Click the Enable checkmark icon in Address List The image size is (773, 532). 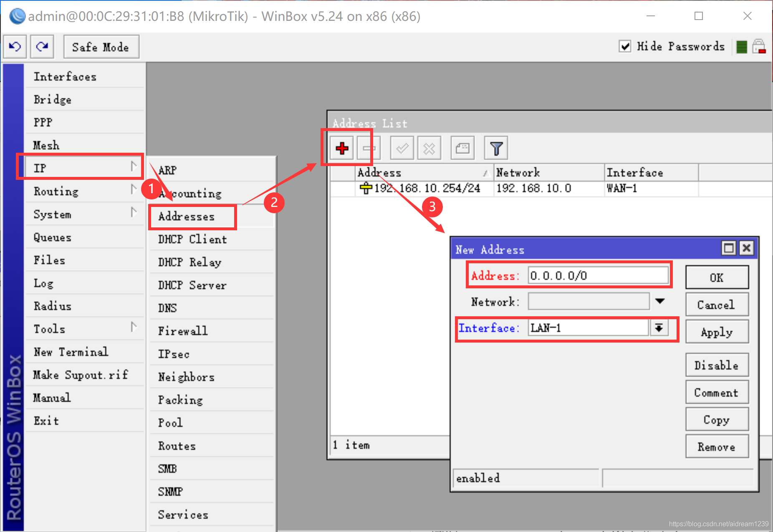[x=402, y=148]
